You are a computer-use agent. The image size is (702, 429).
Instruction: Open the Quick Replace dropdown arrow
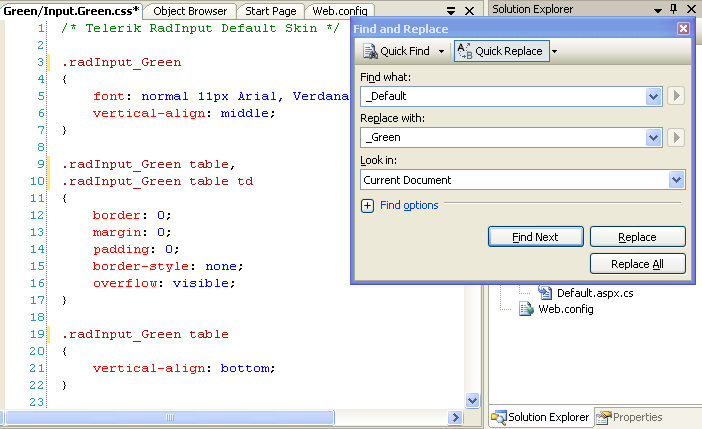coord(554,51)
